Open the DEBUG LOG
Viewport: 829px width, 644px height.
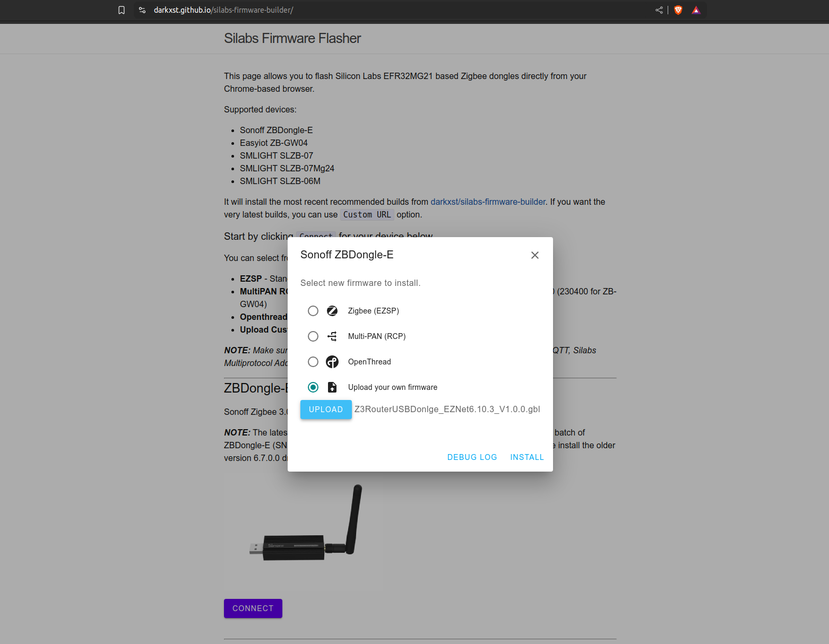coord(472,457)
